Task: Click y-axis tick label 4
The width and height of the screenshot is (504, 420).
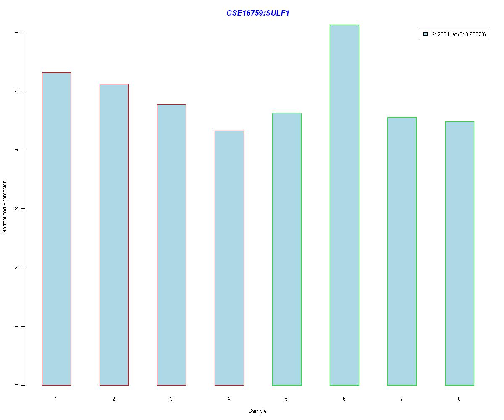Action: (16, 150)
